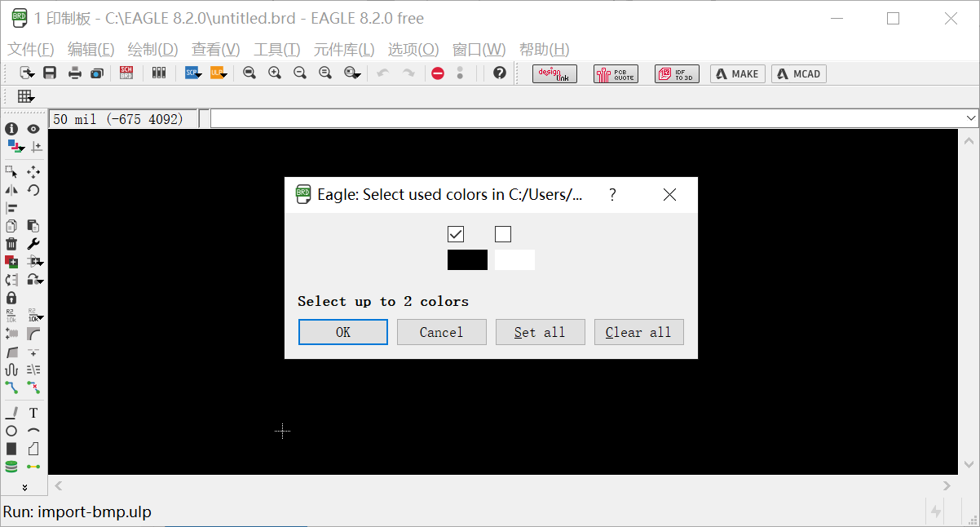980x527 pixels.
Task: Open the 元件库(L) menu
Action: tap(344, 49)
